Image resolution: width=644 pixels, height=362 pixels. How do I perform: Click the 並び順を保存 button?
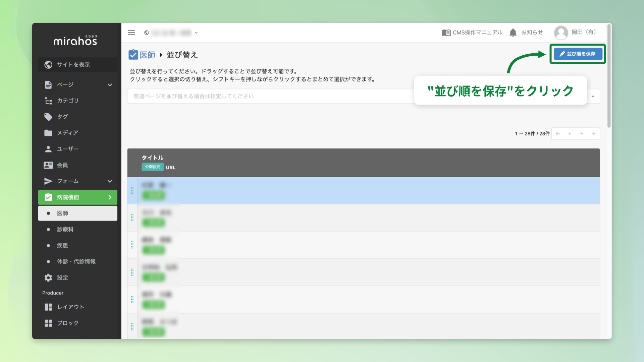pos(578,54)
